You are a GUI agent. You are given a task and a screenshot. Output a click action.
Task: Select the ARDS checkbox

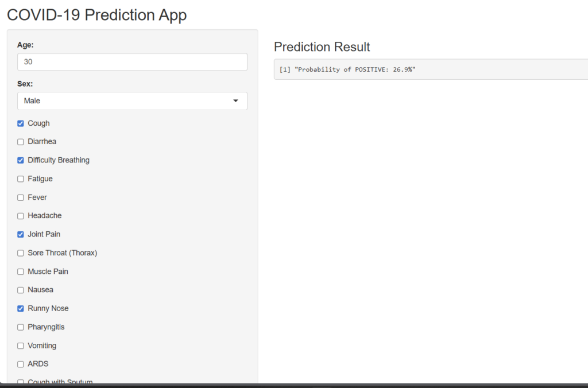point(21,364)
